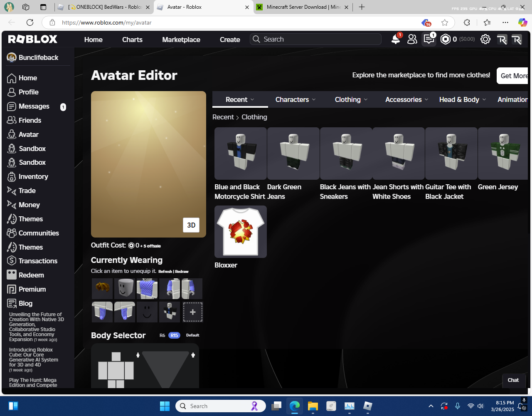Open the notifications bell icon
The image size is (532, 416).
(396, 39)
